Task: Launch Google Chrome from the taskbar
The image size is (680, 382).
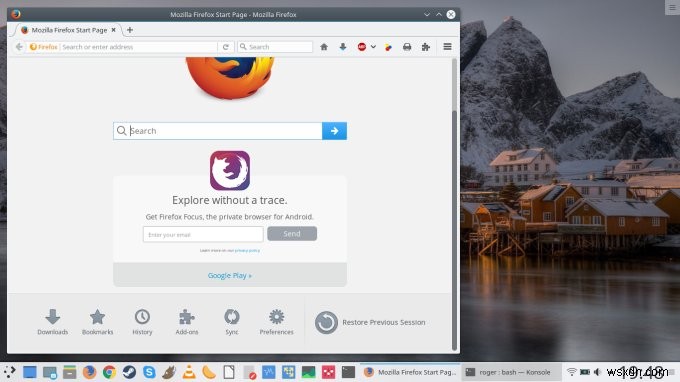Action: coord(109,372)
